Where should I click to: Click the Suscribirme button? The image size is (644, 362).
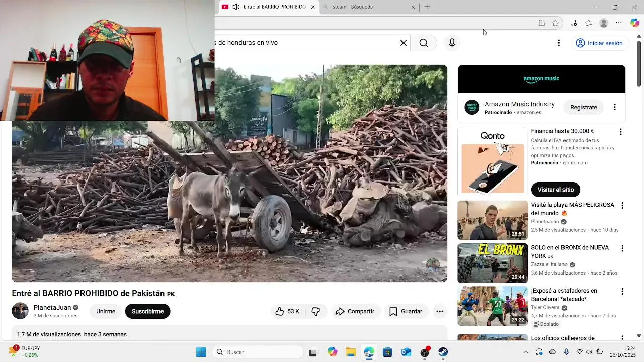(147, 311)
